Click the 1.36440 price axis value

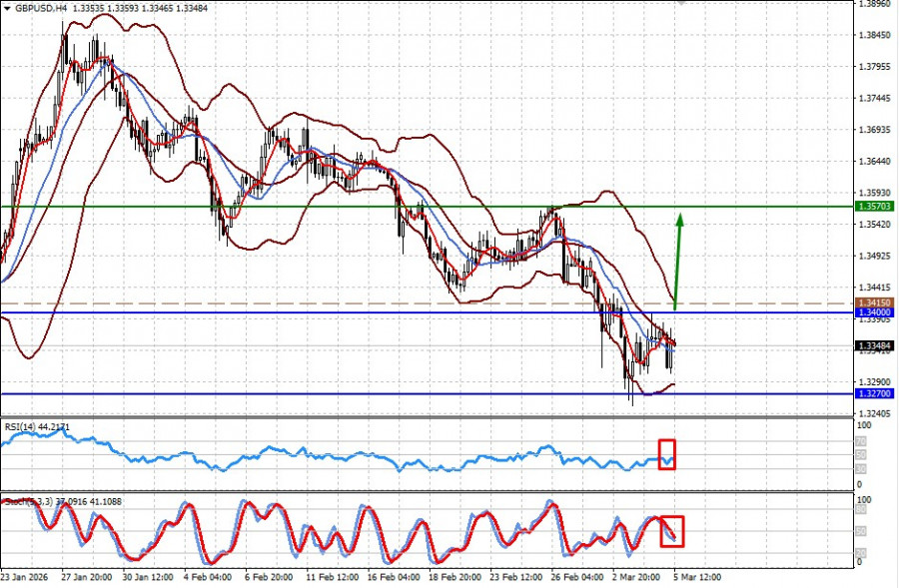pos(875,162)
